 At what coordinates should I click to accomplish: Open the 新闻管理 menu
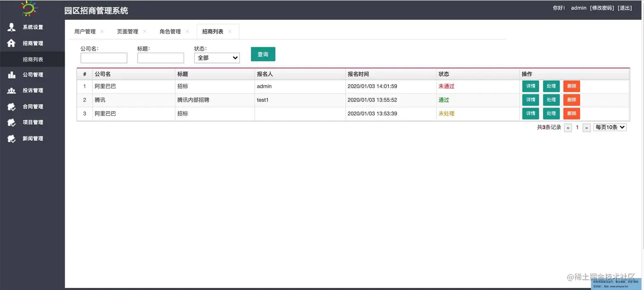[x=32, y=139]
